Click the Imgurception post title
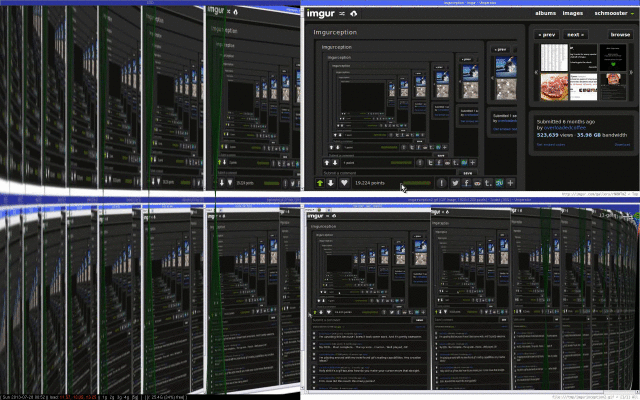 click(335, 32)
